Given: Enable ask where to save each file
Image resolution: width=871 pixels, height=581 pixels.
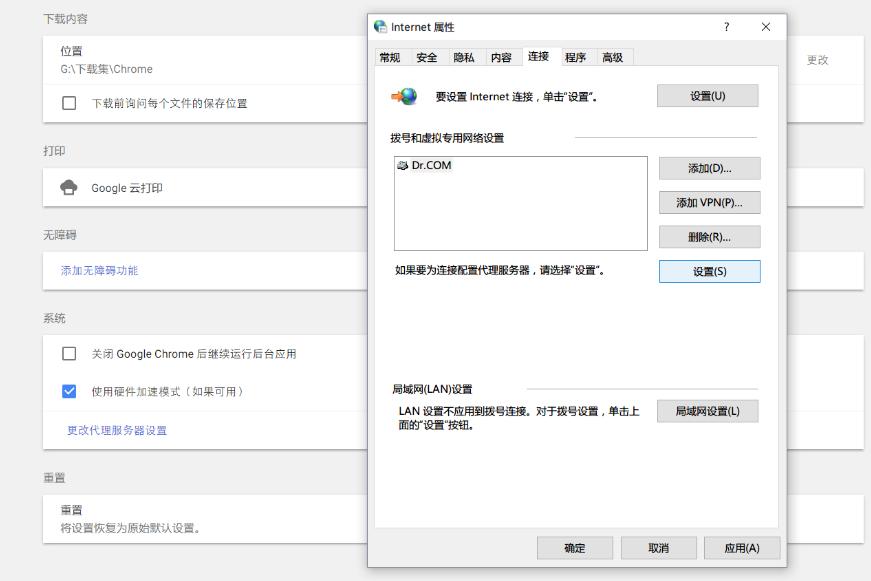Looking at the screenshot, I should (x=69, y=103).
